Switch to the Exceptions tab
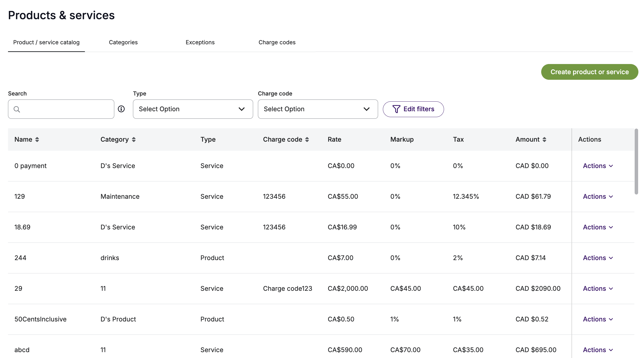Screen dimensions: 644x358 pyautogui.click(x=200, y=42)
